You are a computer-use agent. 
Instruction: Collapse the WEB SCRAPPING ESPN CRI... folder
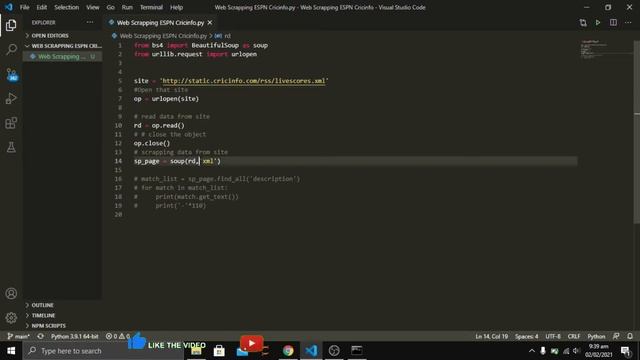point(63,46)
